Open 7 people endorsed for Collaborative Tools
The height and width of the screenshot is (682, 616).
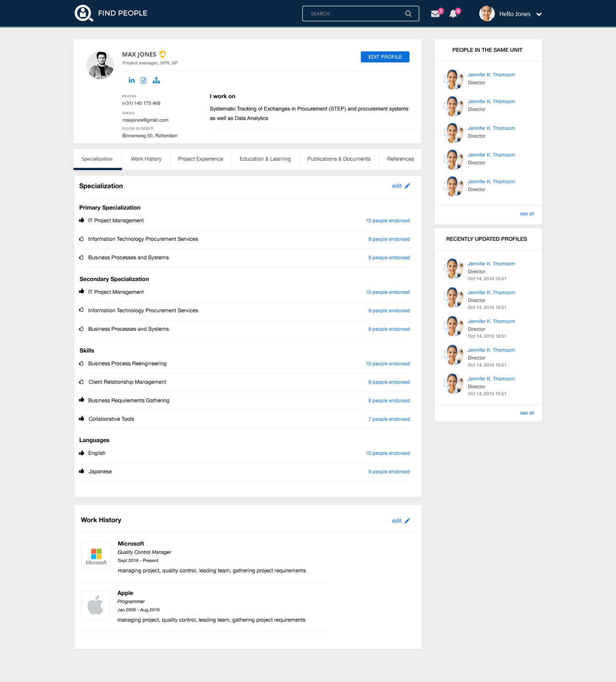389,419
